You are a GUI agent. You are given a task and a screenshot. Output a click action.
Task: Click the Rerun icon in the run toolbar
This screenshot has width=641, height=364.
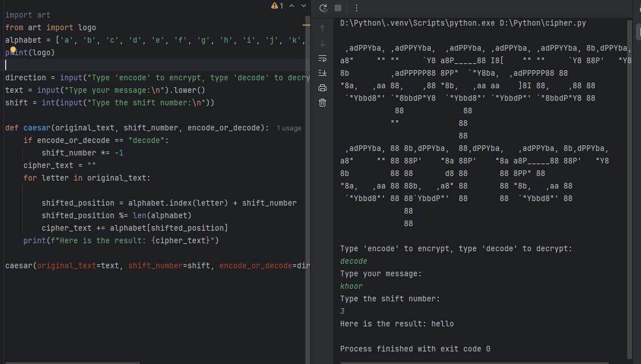tap(323, 8)
